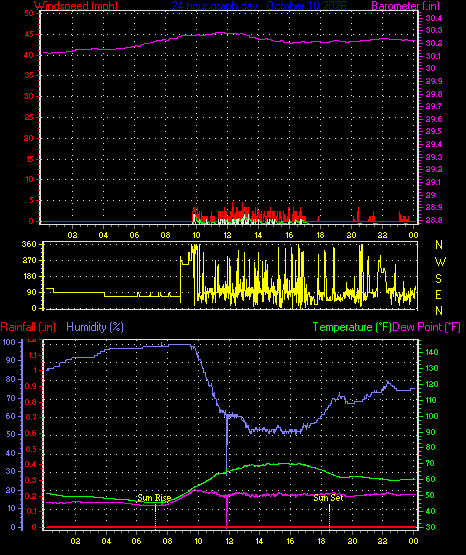466x555 pixels.
Task: Click 30.4 on the barometer axis
Action: (x=434, y=18)
